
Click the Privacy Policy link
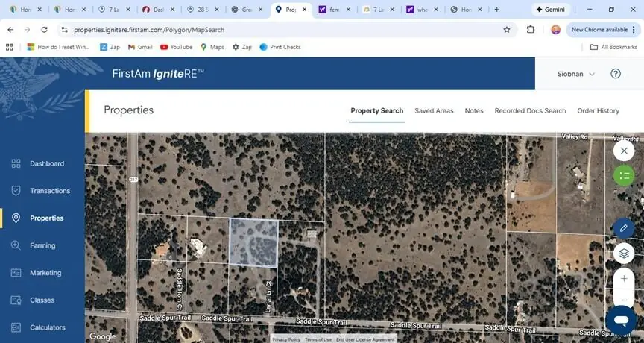(286, 339)
